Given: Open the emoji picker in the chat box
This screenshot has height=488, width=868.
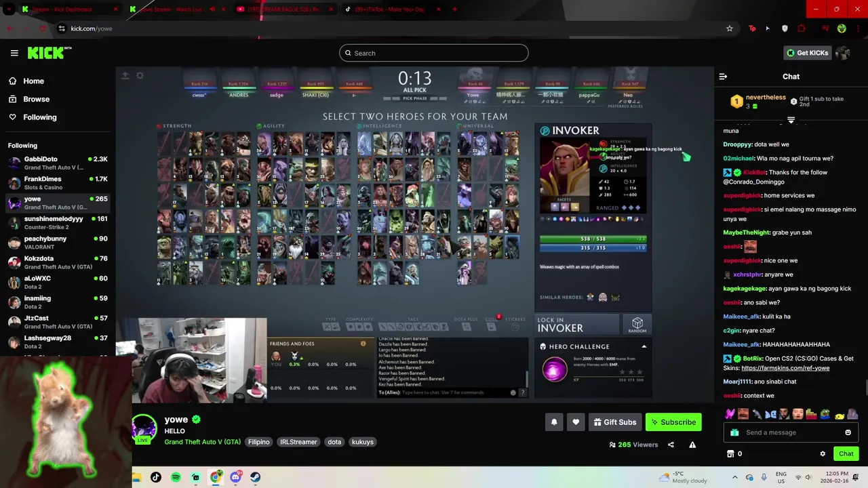Looking at the screenshot, I should tap(848, 432).
